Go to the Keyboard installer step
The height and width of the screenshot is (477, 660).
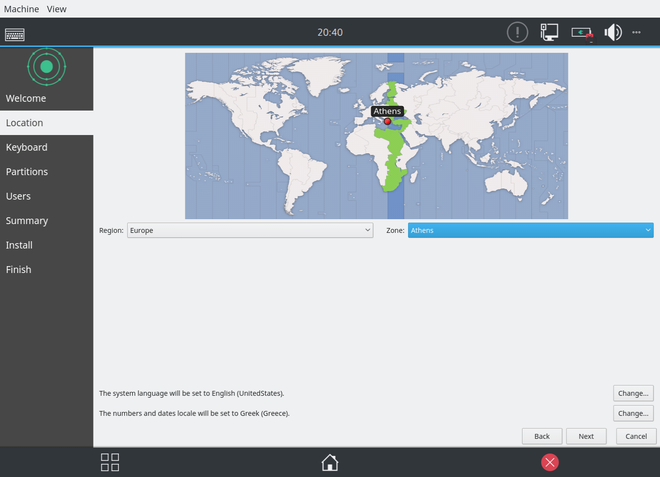coord(27,147)
